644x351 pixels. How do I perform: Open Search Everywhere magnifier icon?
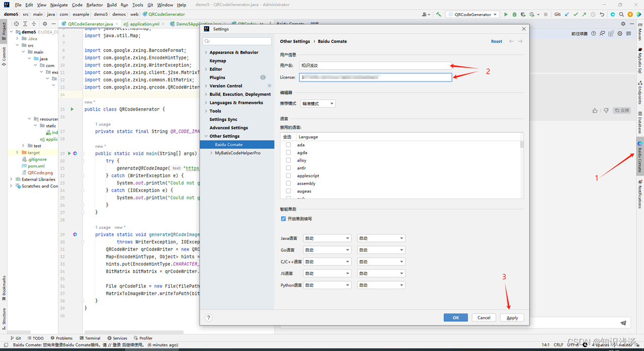click(x=622, y=15)
